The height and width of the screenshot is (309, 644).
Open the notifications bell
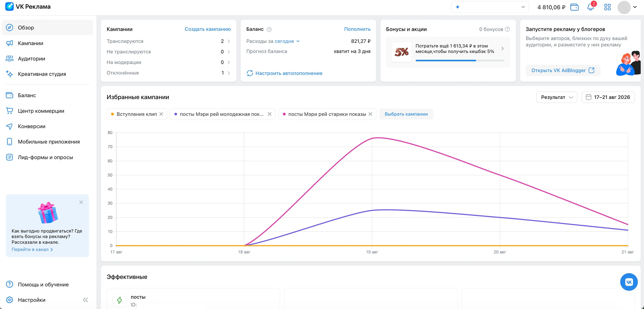(x=590, y=7)
